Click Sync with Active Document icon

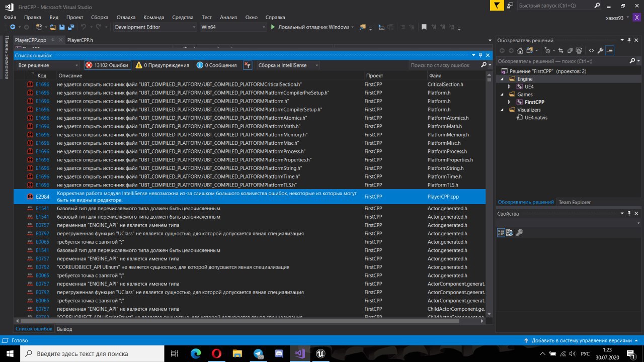click(560, 50)
